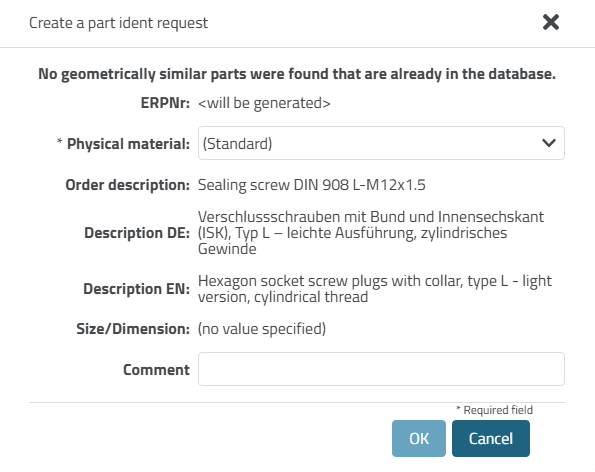595x472 pixels.
Task: Click the (no value specified) size text
Action: 262,329
